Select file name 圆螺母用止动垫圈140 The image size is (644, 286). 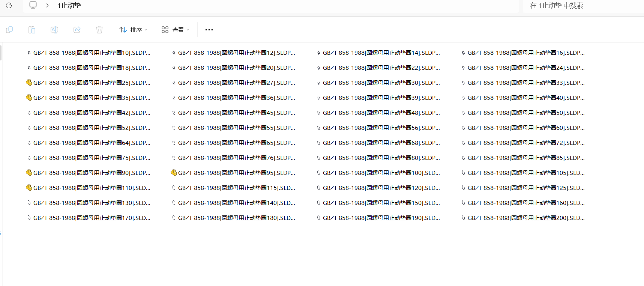(x=236, y=203)
